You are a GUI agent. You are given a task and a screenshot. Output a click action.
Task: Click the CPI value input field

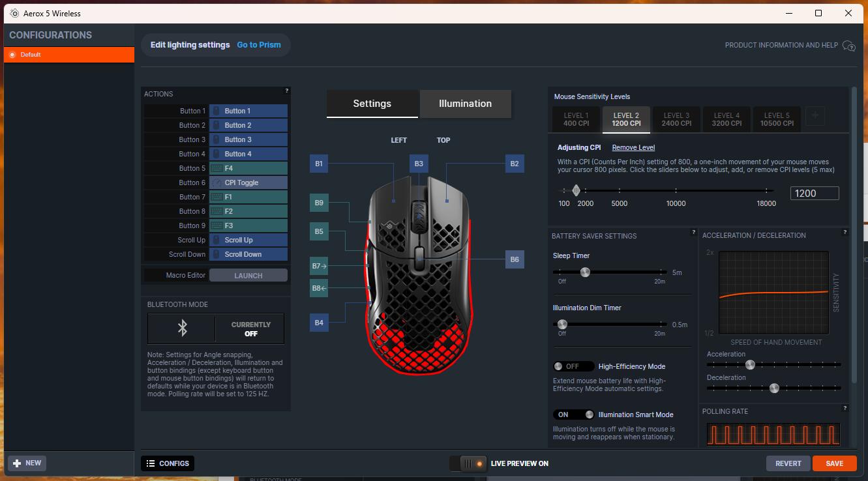point(814,194)
